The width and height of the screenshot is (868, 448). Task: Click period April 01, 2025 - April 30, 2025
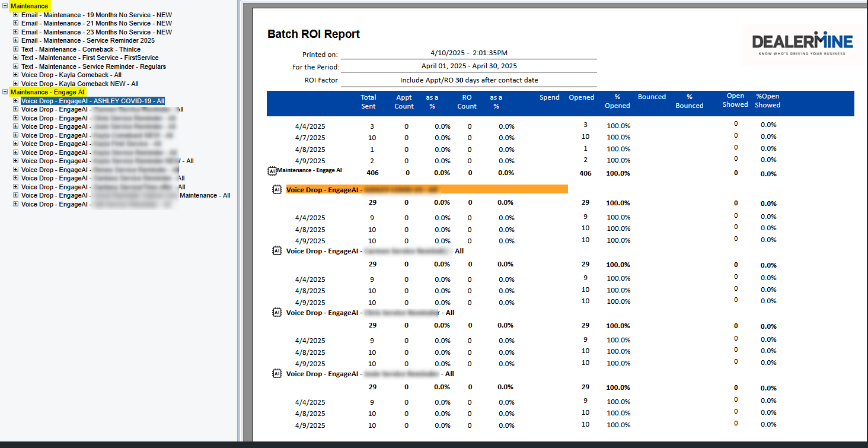(x=469, y=66)
